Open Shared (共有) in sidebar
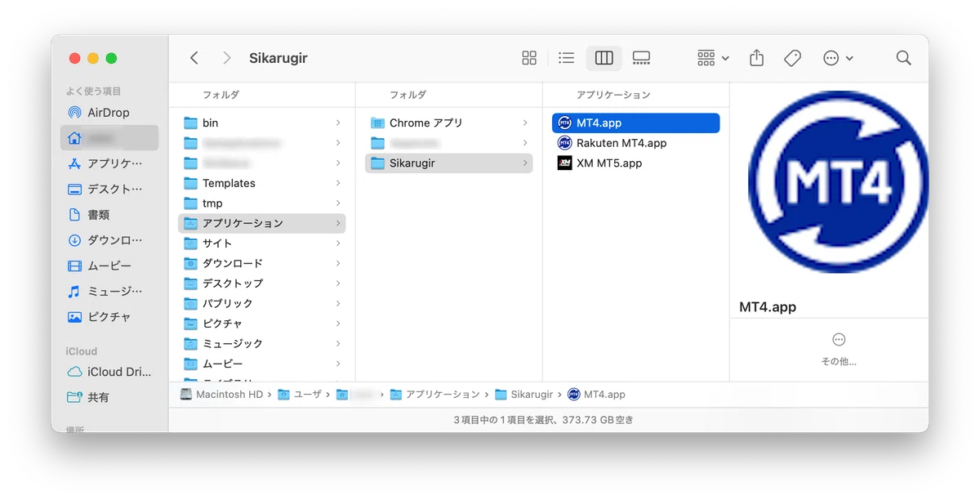Viewport: 980px width, 500px height. [x=109, y=397]
